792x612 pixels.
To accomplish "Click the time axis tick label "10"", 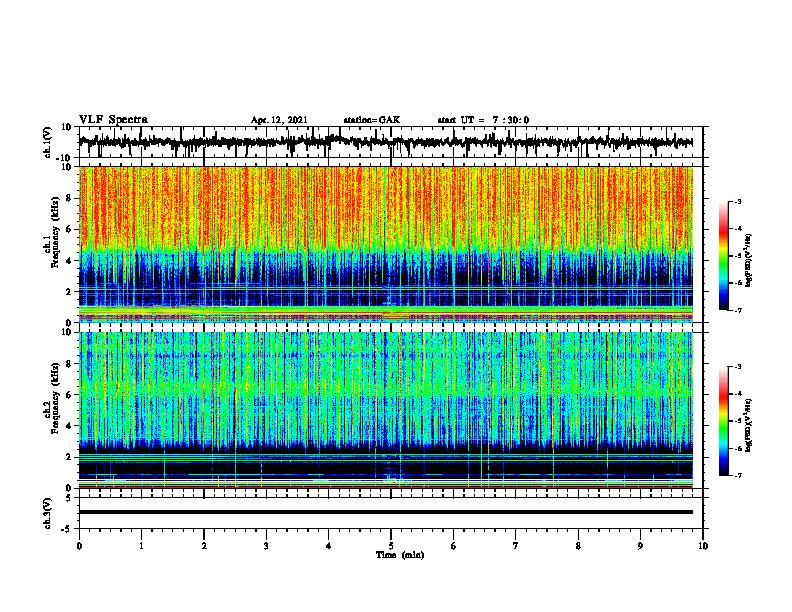I will click(x=703, y=546).
